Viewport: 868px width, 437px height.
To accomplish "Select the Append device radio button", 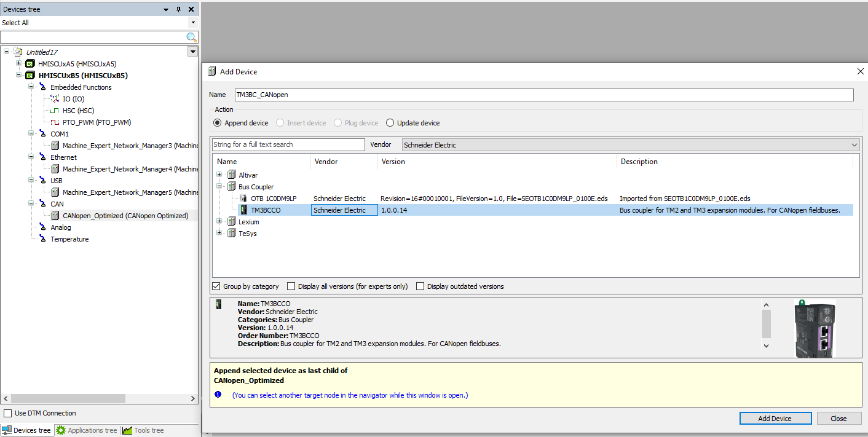I will pyautogui.click(x=216, y=123).
